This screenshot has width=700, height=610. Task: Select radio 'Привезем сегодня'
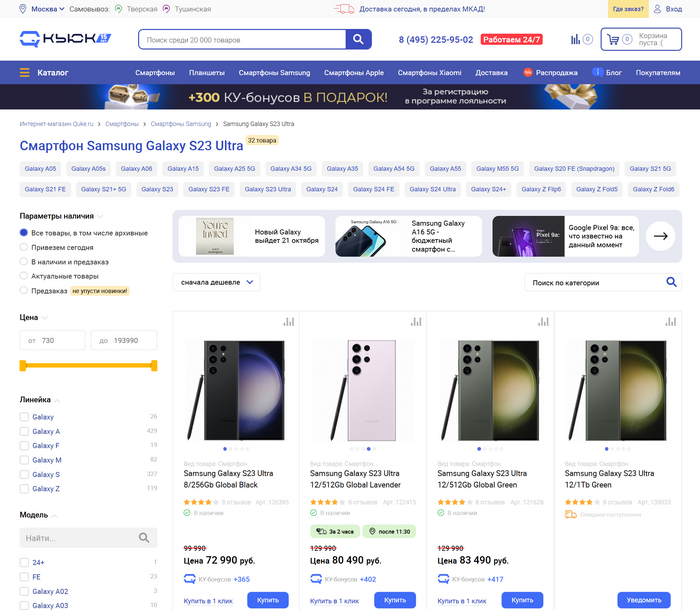pyautogui.click(x=24, y=247)
